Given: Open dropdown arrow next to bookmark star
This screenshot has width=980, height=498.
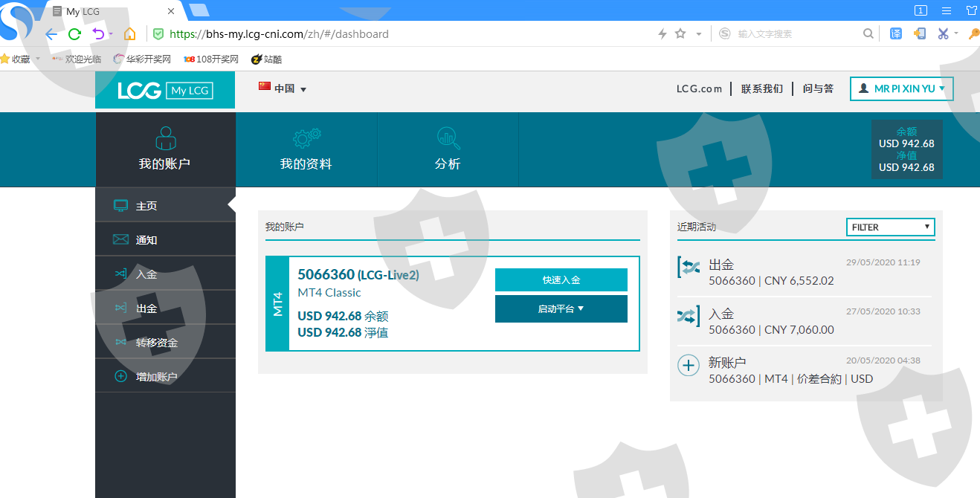Looking at the screenshot, I should click(698, 34).
